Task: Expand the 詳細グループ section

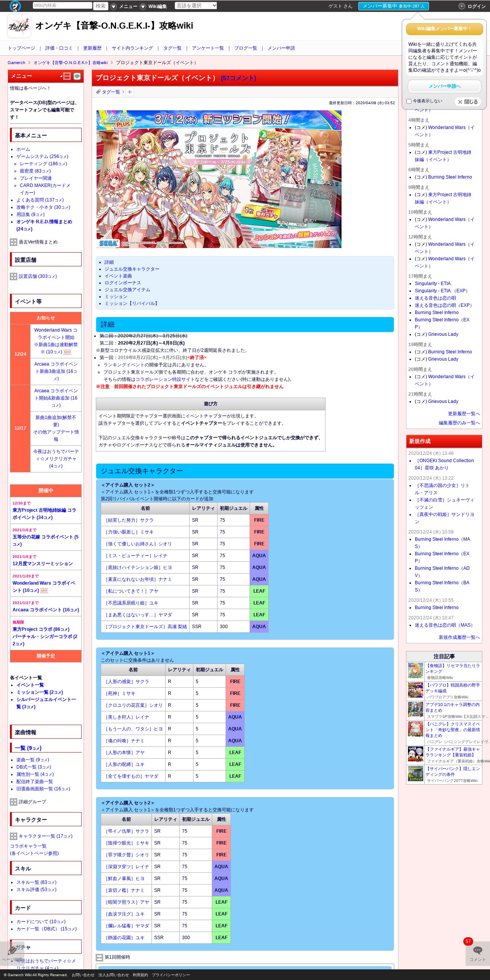Action: [x=13, y=802]
